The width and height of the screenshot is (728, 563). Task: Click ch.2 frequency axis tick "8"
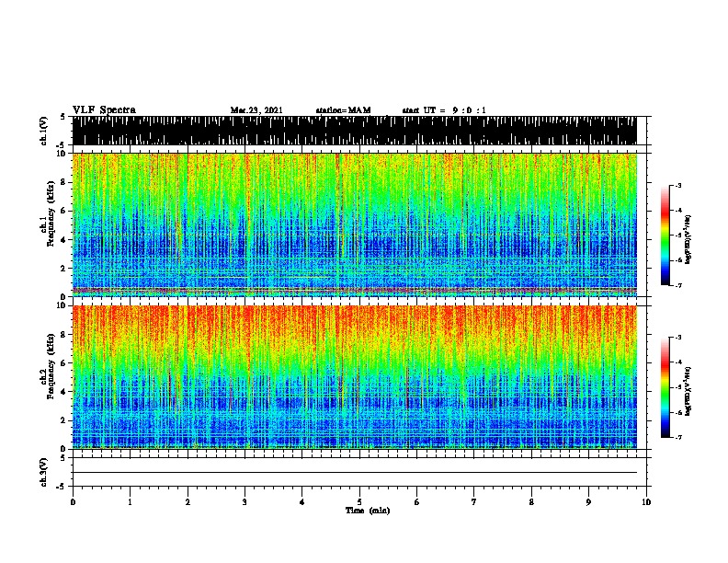(64, 335)
